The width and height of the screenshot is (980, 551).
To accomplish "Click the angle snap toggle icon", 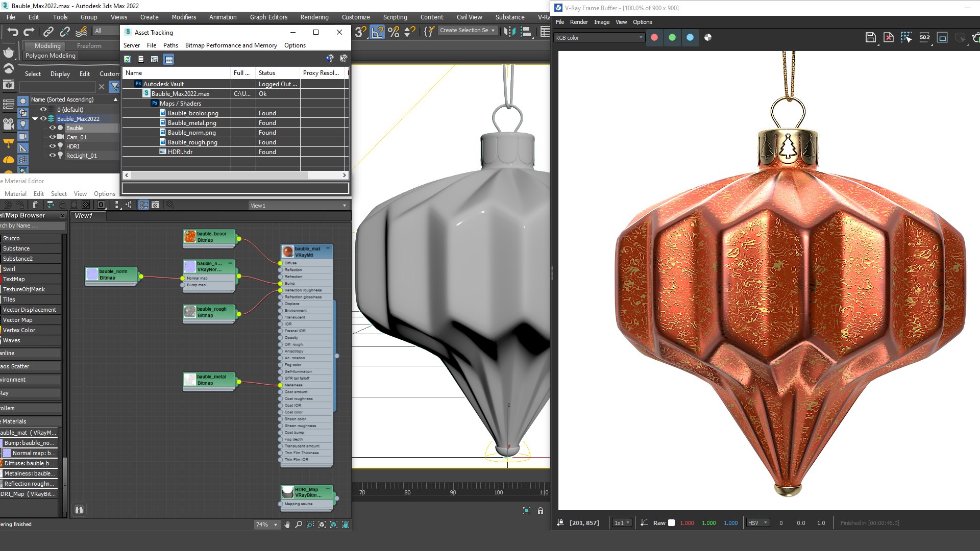I will [x=377, y=32].
